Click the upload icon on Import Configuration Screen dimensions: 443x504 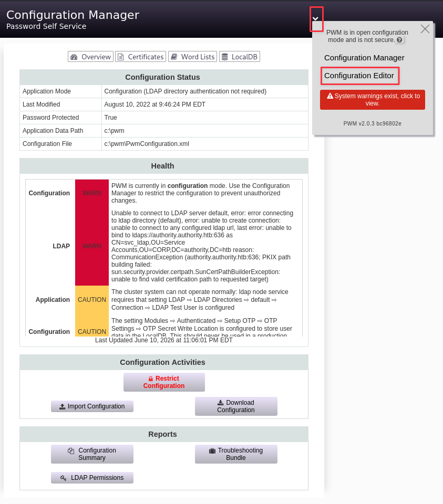pyautogui.click(x=63, y=406)
